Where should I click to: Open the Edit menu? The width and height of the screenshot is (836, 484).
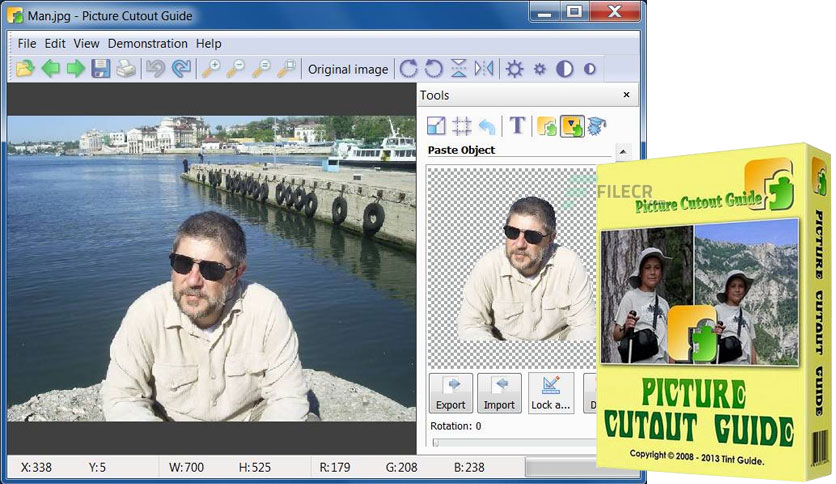[55, 44]
